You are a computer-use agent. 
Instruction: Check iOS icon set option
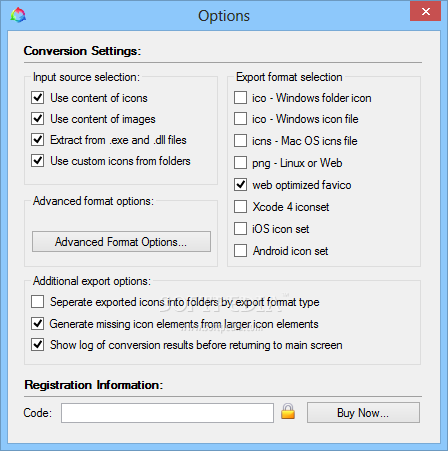pyautogui.click(x=240, y=229)
